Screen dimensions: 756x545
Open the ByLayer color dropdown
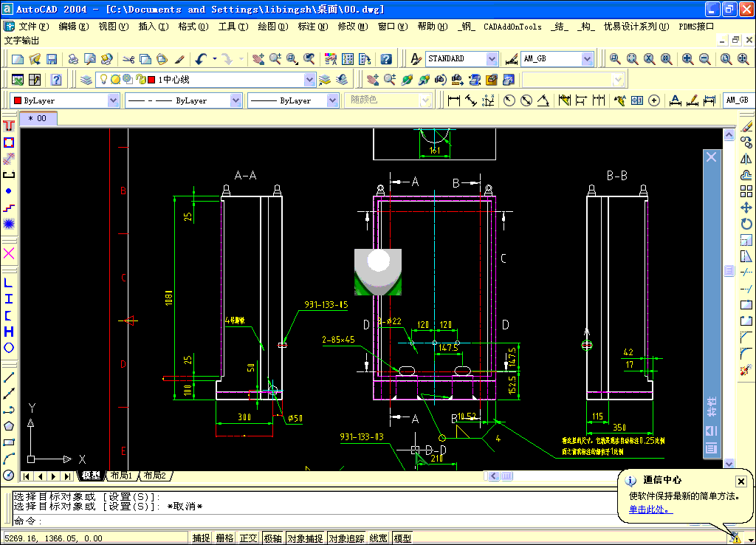113,100
